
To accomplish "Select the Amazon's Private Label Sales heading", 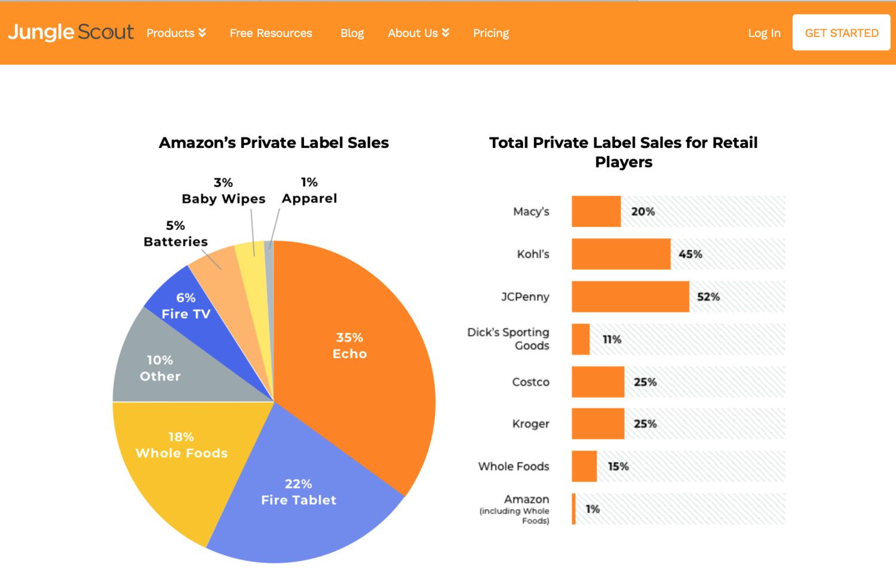I will [274, 143].
